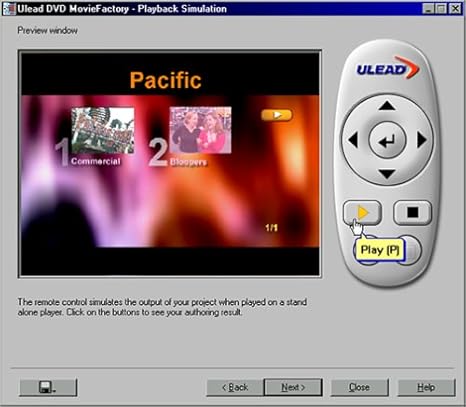Click the title bar application icon

(9, 9)
